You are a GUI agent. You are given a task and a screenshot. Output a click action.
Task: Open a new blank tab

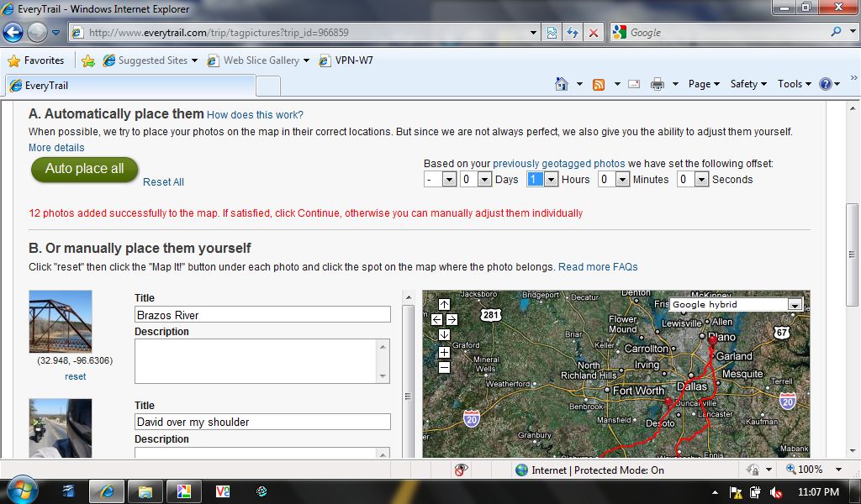pyautogui.click(x=268, y=87)
